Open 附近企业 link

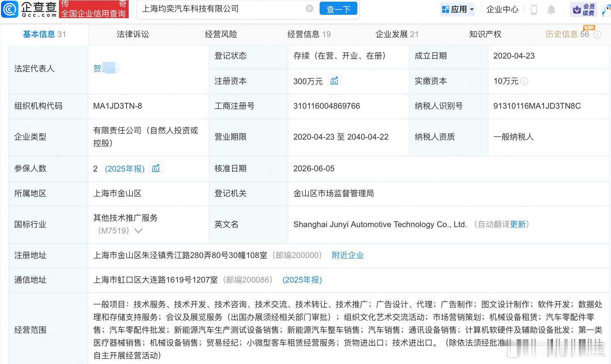pos(348,255)
